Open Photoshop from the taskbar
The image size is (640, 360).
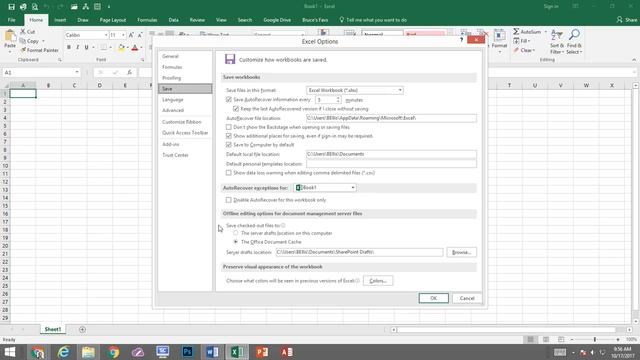coord(188,352)
